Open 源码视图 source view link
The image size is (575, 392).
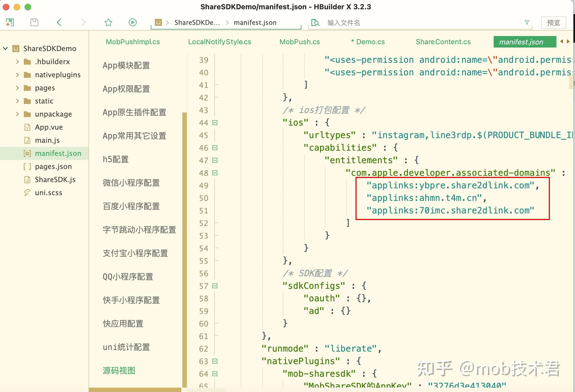point(119,371)
